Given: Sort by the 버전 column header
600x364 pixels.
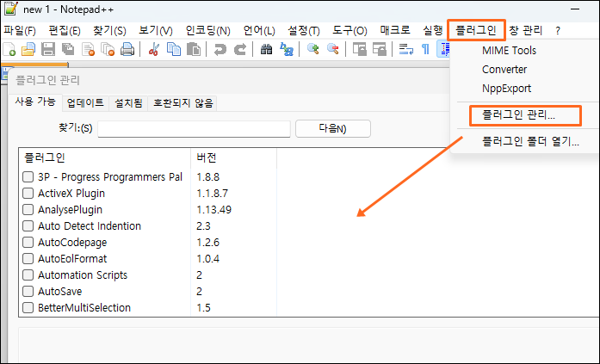Looking at the screenshot, I should pyautogui.click(x=234, y=157).
